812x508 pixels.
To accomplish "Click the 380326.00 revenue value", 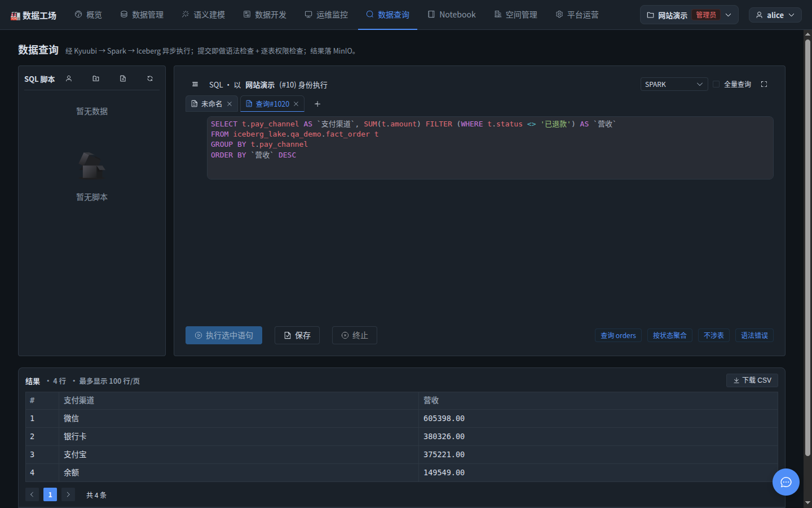I will click(x=444, y=436).
